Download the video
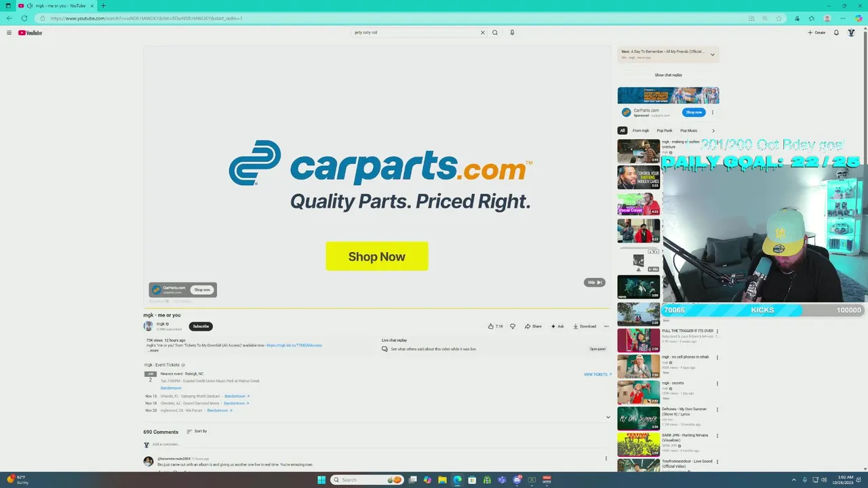This screenshot has height=488, width=868. (585, 326)
